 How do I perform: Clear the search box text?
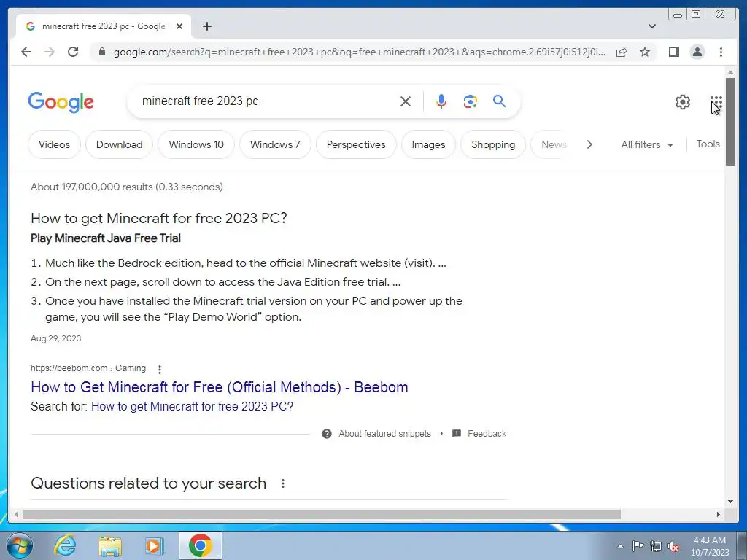click(x=406, y=101)
